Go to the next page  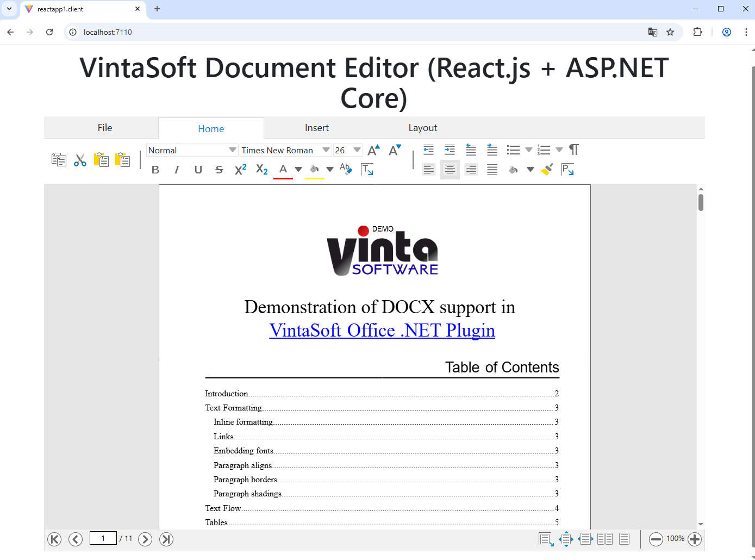(145, 539)
